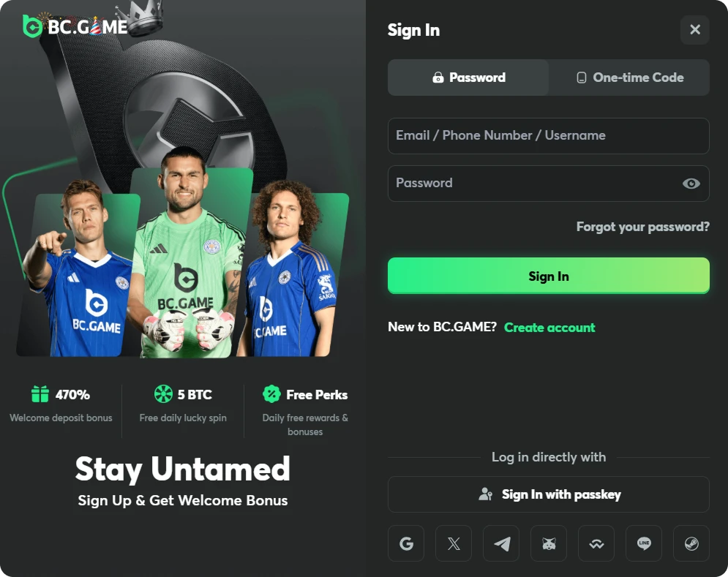Switch to the Password tab
The height and width of the screenshot is (577, 728).
click(x=468, y=78)
